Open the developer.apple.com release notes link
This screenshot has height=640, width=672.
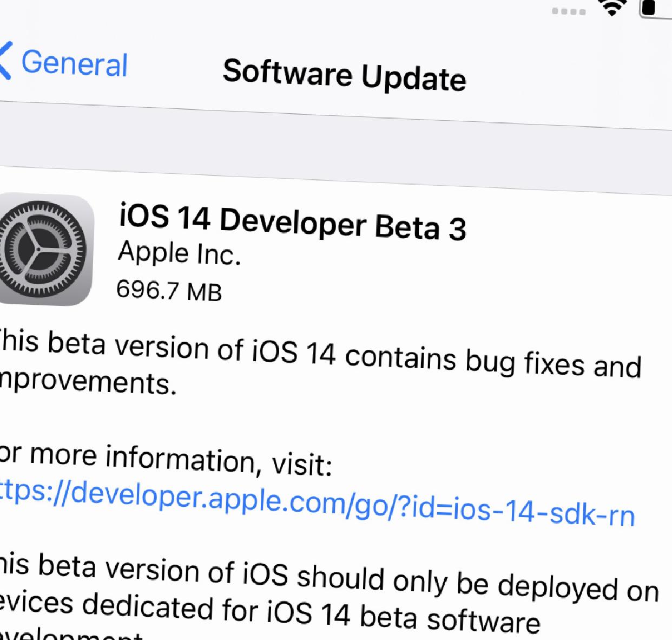tap(317, 502)
